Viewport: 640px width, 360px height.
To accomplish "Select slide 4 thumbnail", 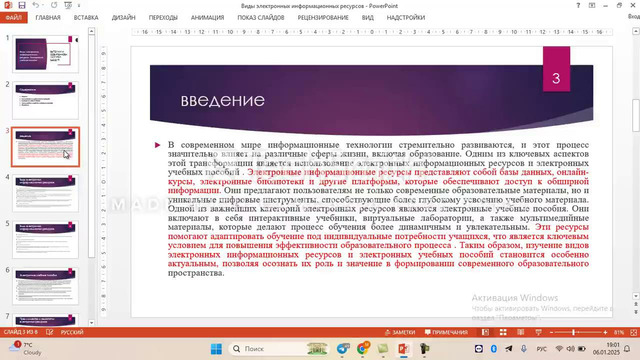I will (x=45, y=193).
